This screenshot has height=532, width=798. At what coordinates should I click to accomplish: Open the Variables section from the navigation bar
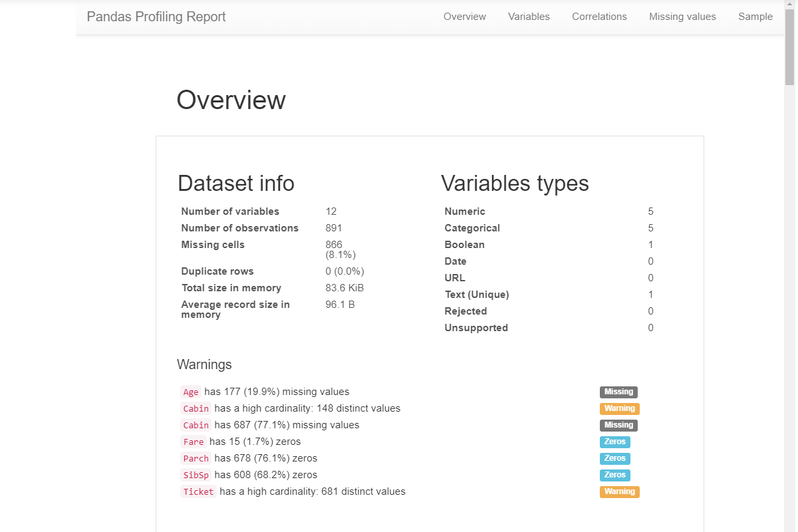529,17
